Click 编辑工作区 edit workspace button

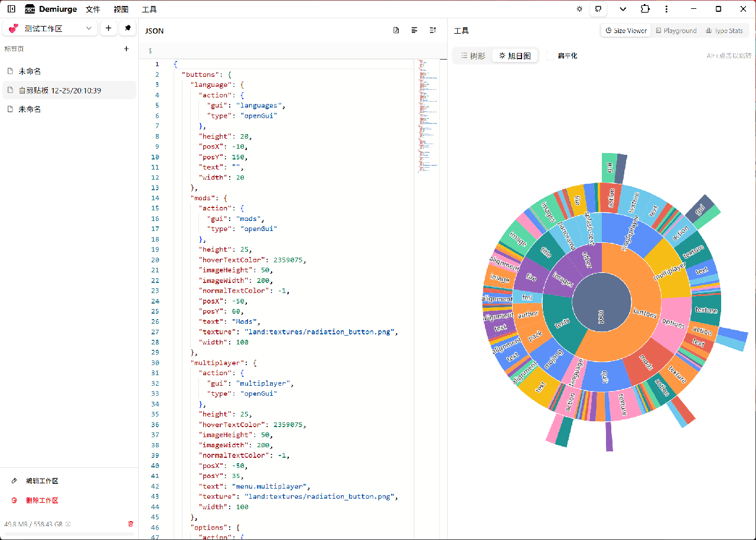point(42,481)
